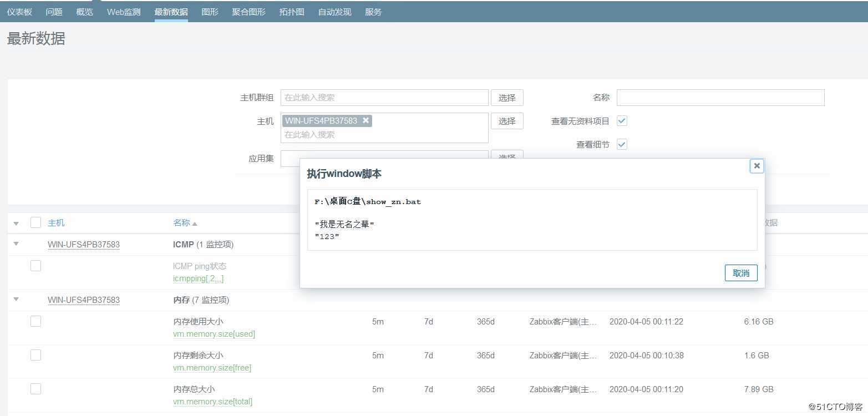Collapse the 内存 group triangle
The height and width of the screenshot is (416, 868).
16,299
